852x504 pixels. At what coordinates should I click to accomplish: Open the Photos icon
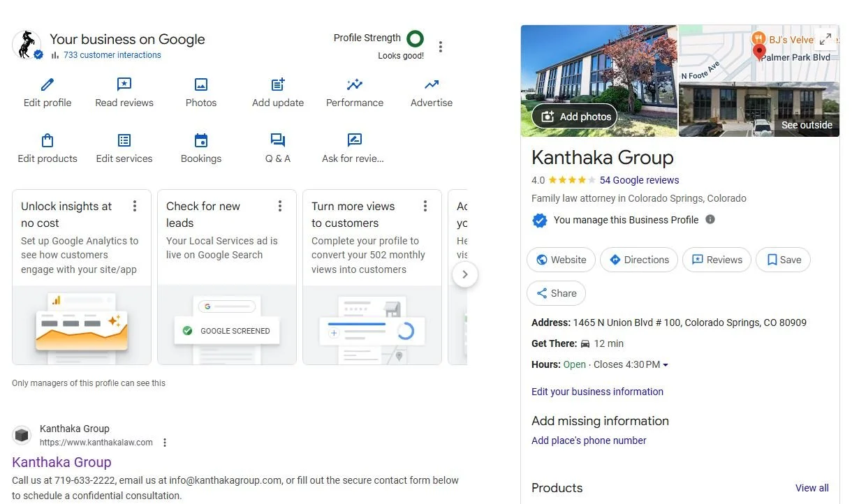(201, 84)
